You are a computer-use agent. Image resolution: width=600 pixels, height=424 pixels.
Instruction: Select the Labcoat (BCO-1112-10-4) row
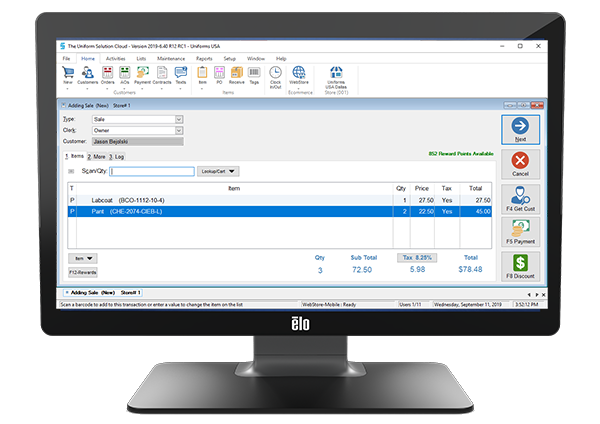pos(280,200)
